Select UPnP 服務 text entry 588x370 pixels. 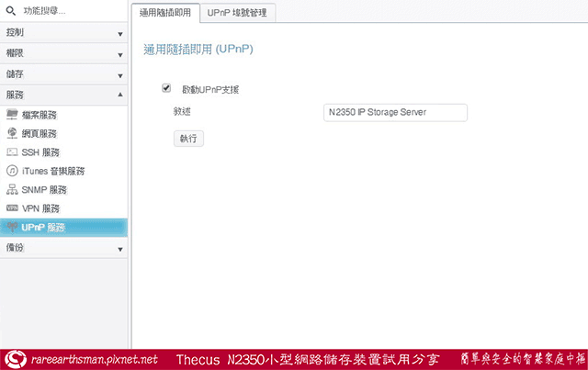click(43, 227)
